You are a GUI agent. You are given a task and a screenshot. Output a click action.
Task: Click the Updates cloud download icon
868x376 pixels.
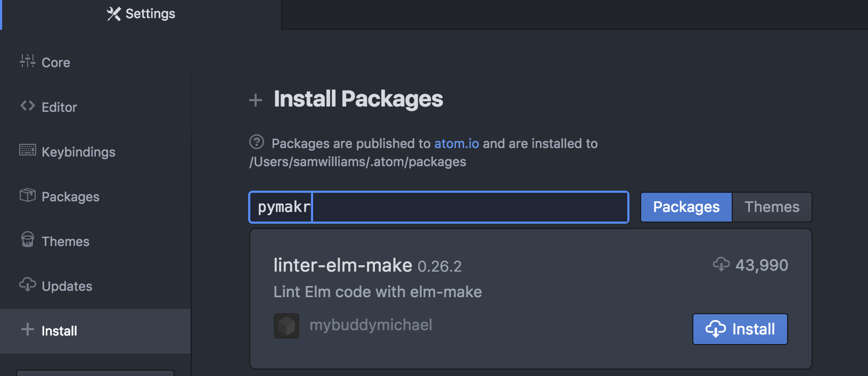click(x=28, y=285)
